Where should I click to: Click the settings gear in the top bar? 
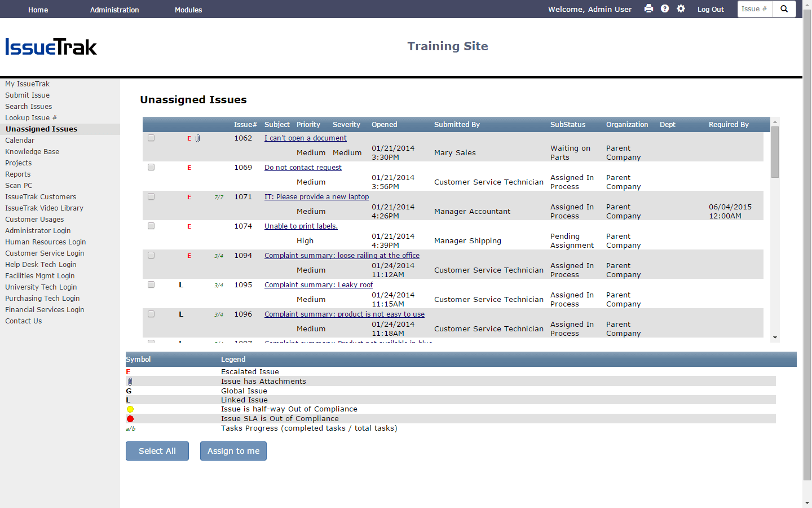click(x=681, y=9)
